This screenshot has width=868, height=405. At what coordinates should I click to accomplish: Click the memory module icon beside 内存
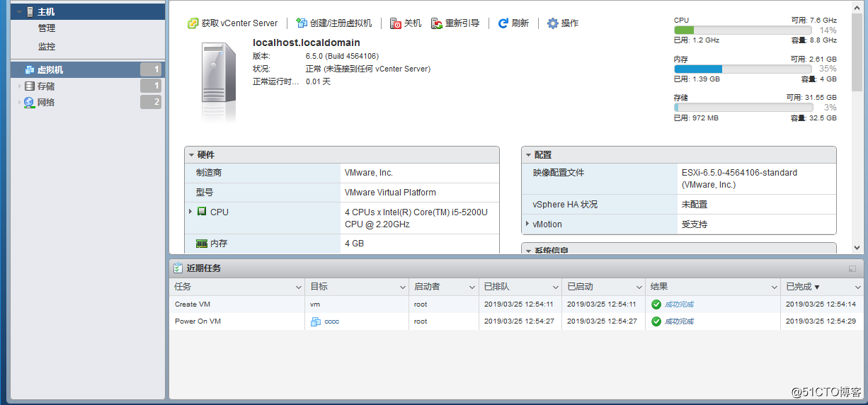click(x=202, y=244)
